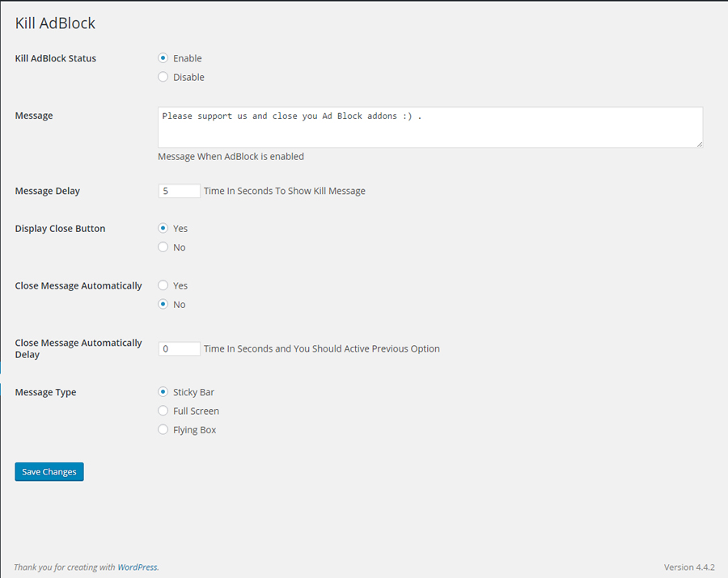Choose Disable for Kill AdBlock Status
728x578 pixels.
pyautogui.click(x=163, y=78)
